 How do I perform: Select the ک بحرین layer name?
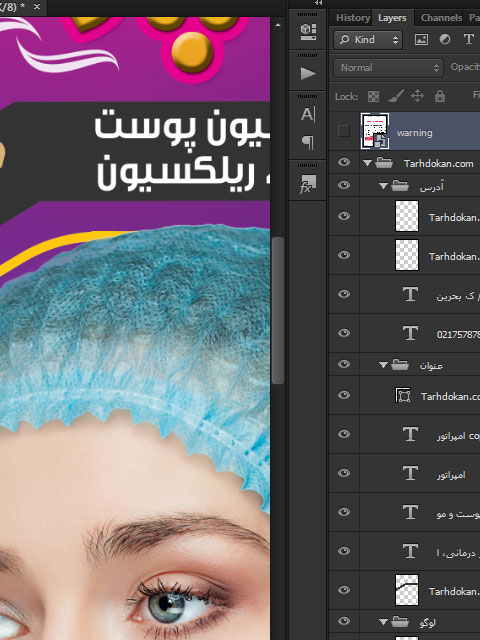(x=458, y=296)
